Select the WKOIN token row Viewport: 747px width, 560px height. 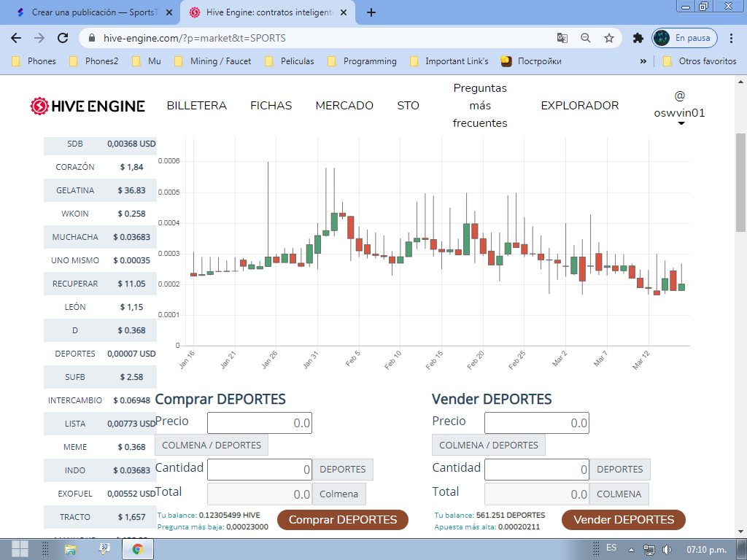tap(100, 214)
